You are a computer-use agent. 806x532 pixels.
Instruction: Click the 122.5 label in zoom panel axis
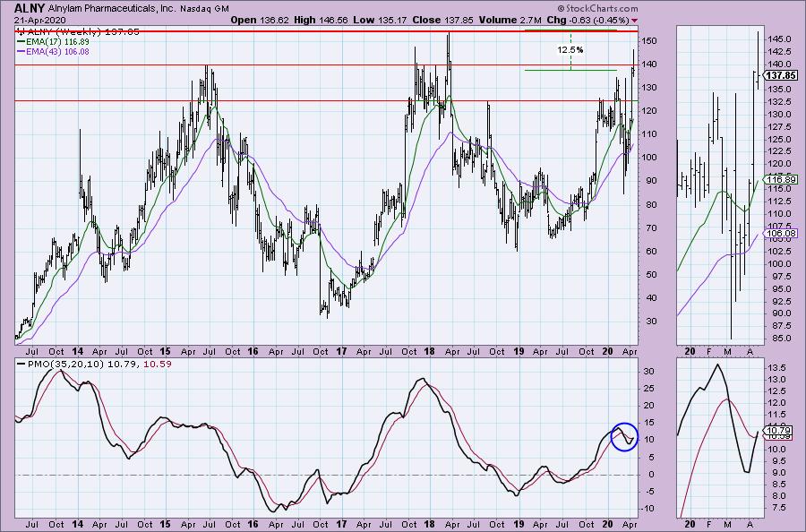tap(780, 151)
